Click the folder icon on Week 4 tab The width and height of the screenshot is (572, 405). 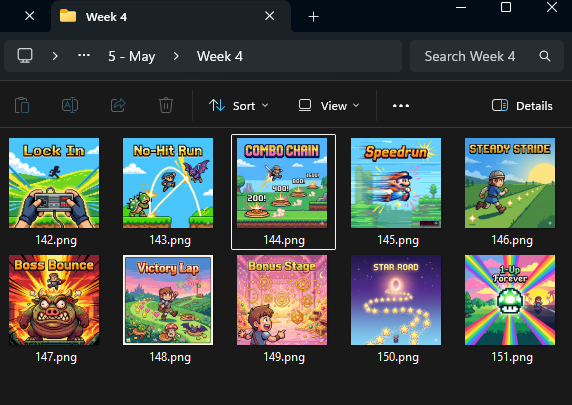(68, 16)
